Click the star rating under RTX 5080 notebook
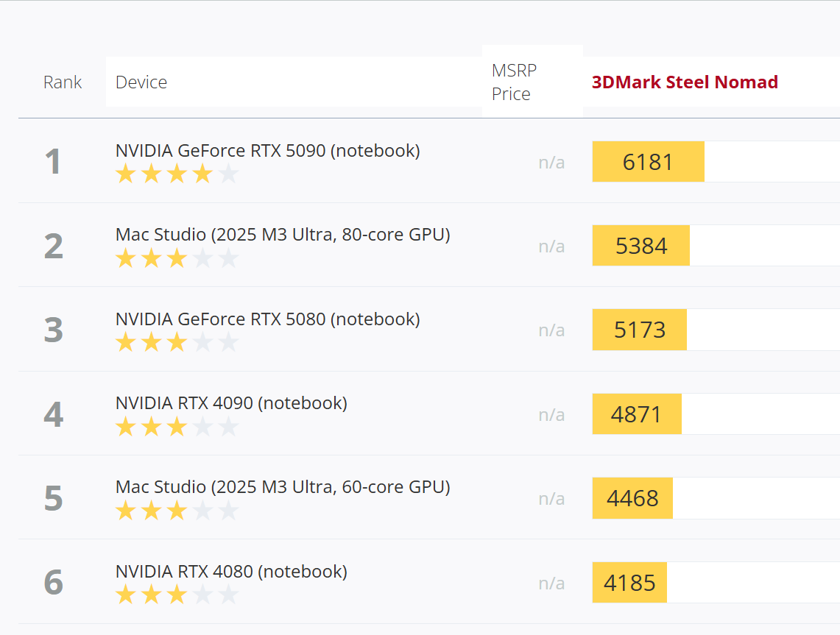The width and height of the screenshot is (840, 635). click(177, 342)
